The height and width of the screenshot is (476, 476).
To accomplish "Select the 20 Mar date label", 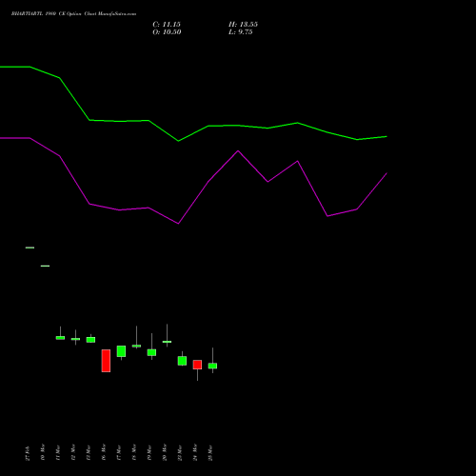I will click(x=165, y=452).
